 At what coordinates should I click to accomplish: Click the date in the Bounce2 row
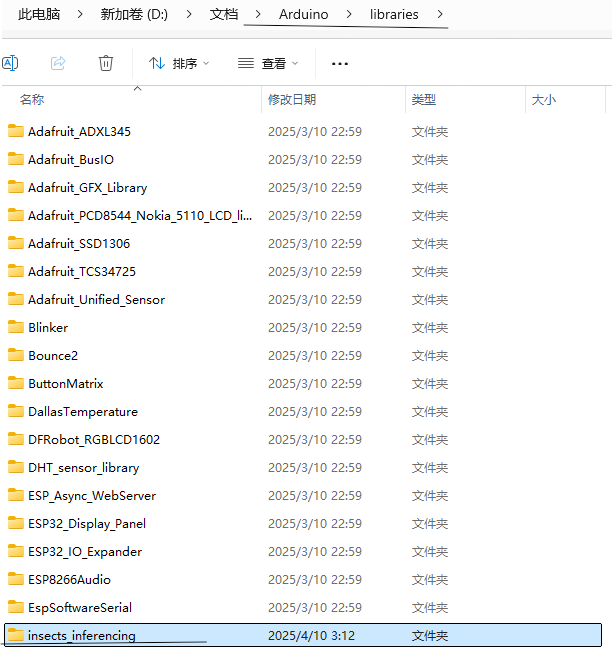coord(315,356)
